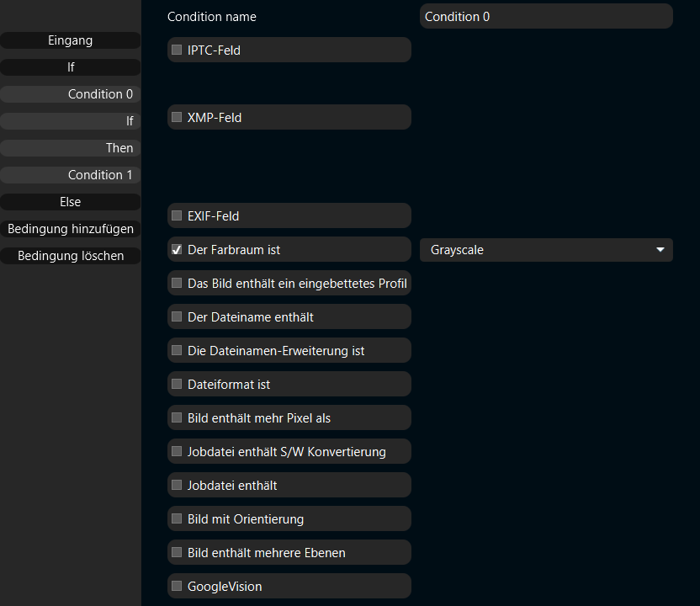This screenshot has width=700, height=606.
Task: Click the Grayscale dropdown arrow
Action: click(x=660, y=250)
